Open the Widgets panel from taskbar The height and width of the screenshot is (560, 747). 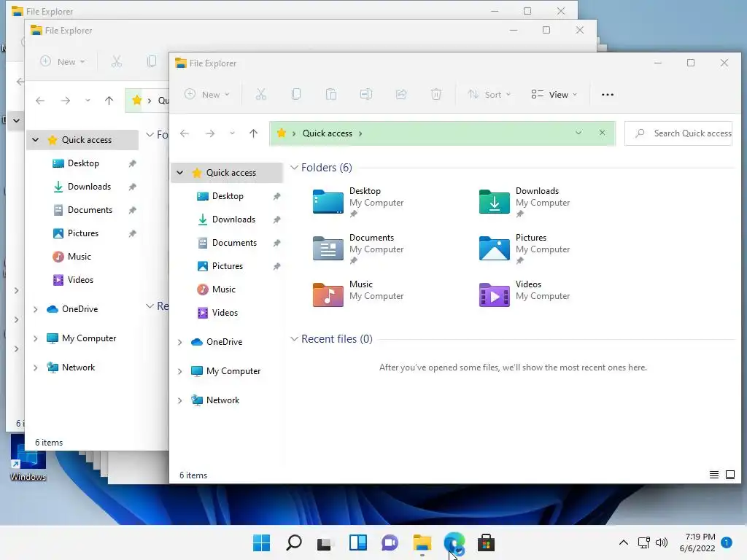coord(357,542)
